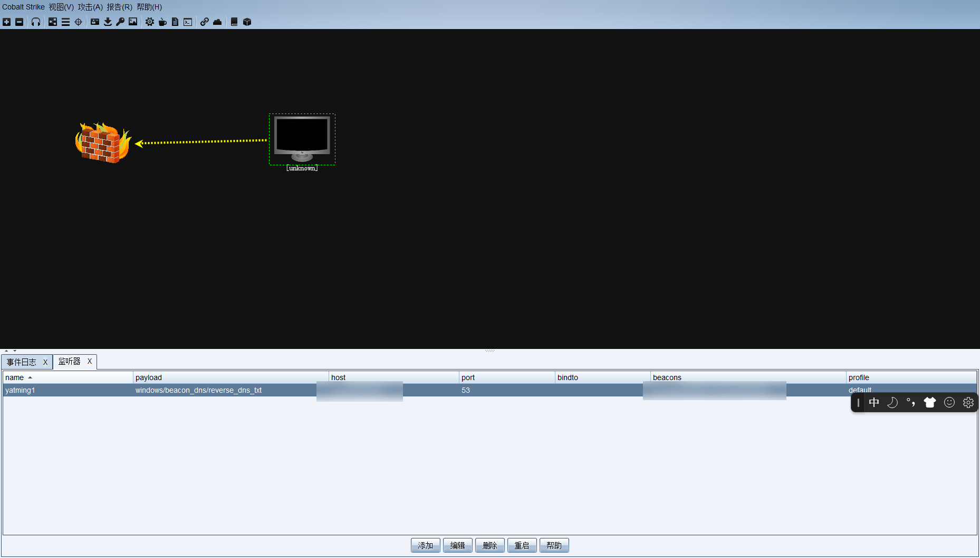This screenshot has height=558, width=980.
Task: View harvested credentials
Action: point(95,22)
